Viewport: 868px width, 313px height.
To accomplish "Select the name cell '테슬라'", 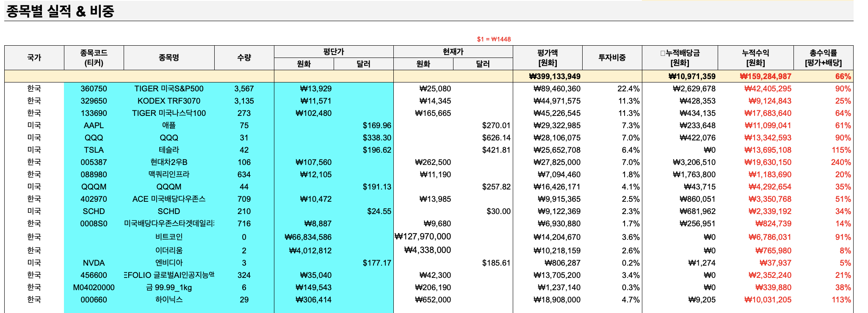I will (x=169, y=150).
